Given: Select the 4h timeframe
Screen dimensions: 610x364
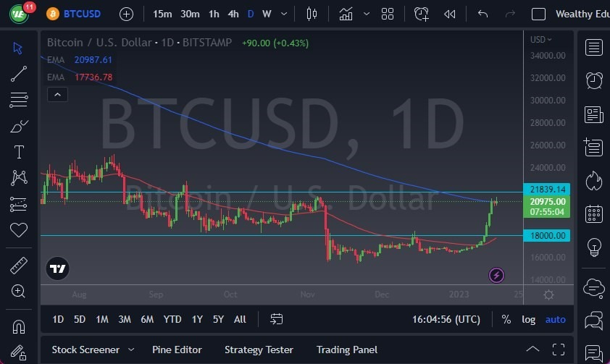Looking at the screenshot, I should click(233, 14).
